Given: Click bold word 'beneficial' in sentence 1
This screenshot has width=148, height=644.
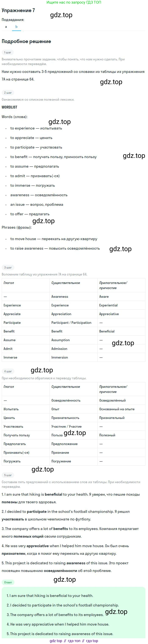Looking at the screenshot, I should click(53, 494).
